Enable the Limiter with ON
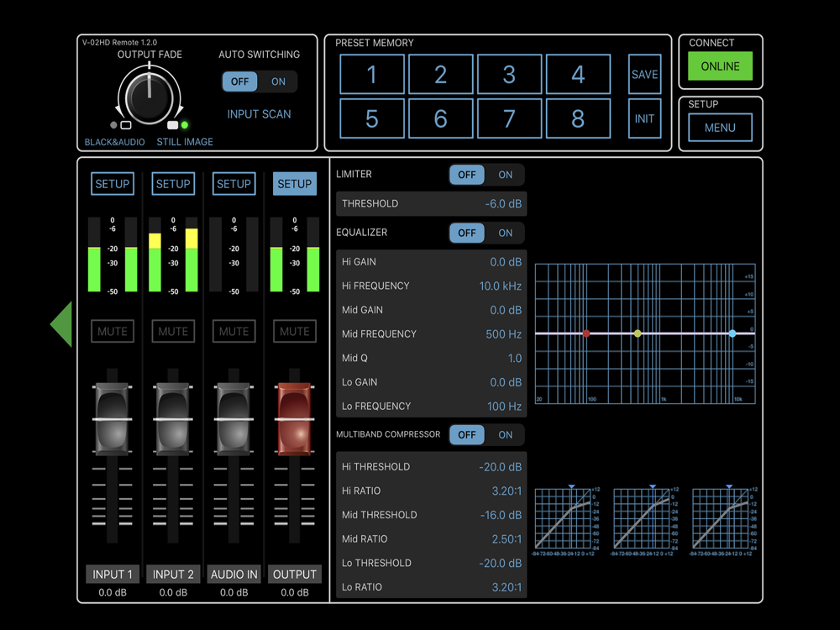 click(x=505, y=175)
